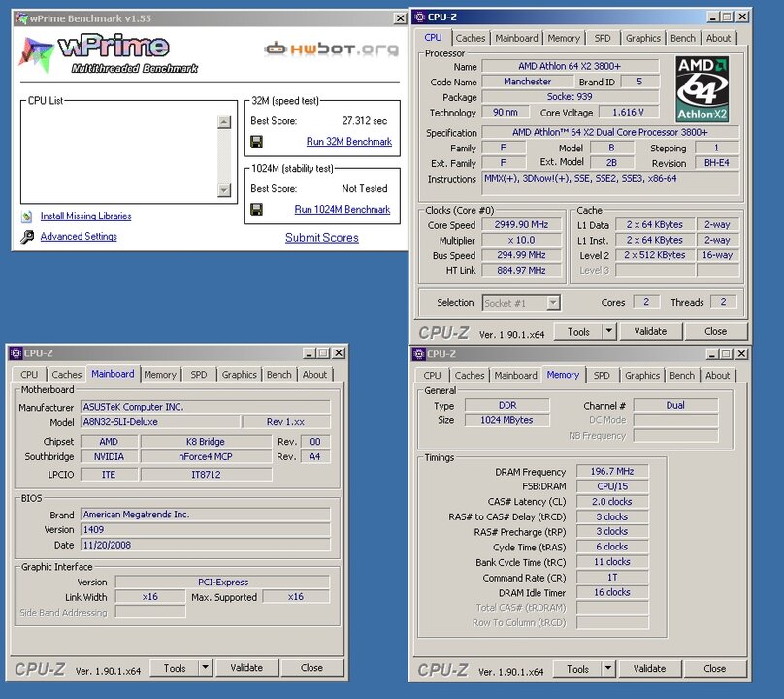Switch to CPU tab in Memory window
Image resolution: width=784 pixels, height=699 pixels.
pyautogui.click(x=432, y=376)
